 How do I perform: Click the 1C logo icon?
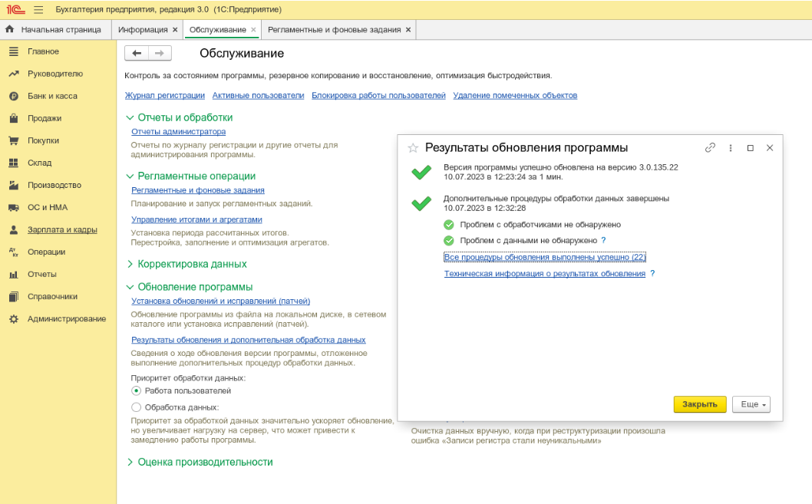(15, 9)
